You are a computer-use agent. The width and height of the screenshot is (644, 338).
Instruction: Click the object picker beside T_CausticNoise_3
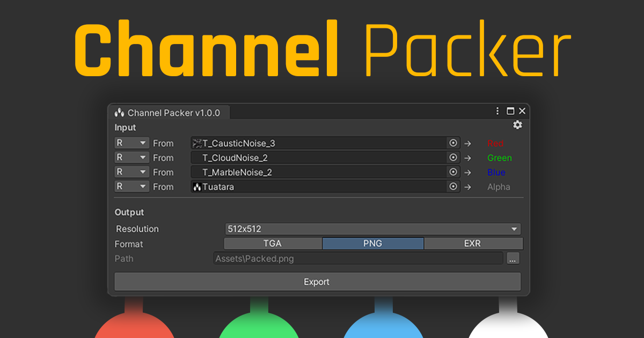[x=452, y=143]
